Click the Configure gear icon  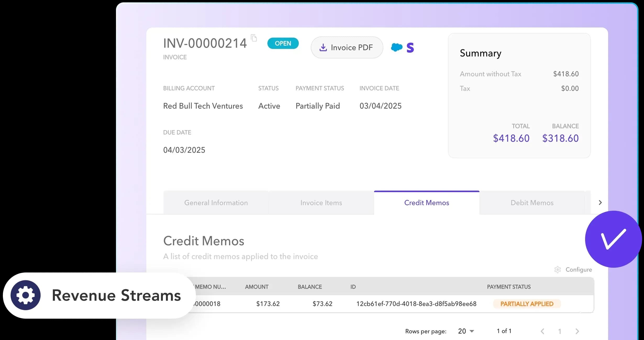click(x=558, y=270)
